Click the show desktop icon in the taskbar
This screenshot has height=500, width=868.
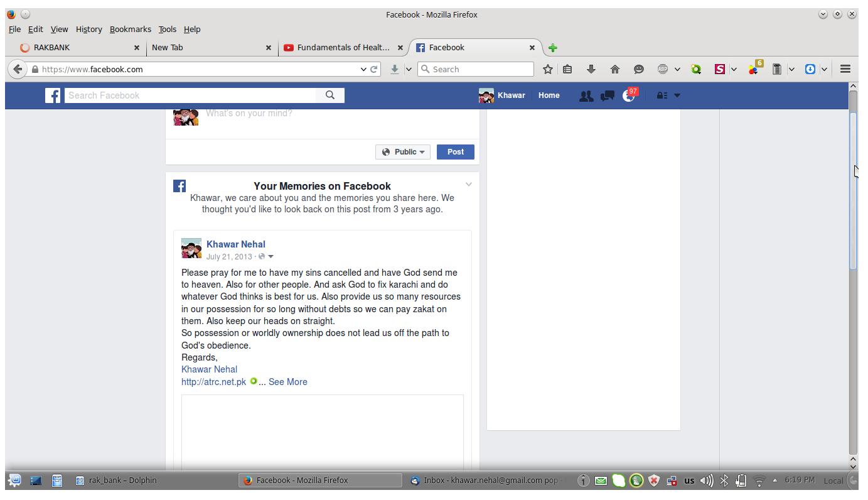tap(36, 481)
